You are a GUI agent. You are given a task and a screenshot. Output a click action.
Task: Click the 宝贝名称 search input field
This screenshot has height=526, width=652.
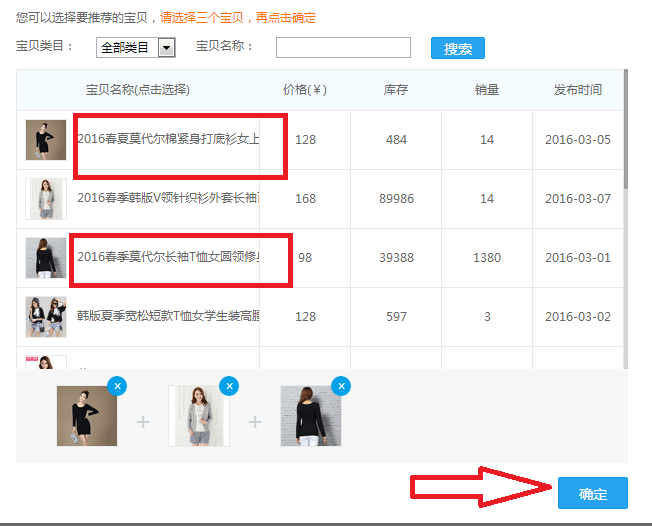[343, 47]
